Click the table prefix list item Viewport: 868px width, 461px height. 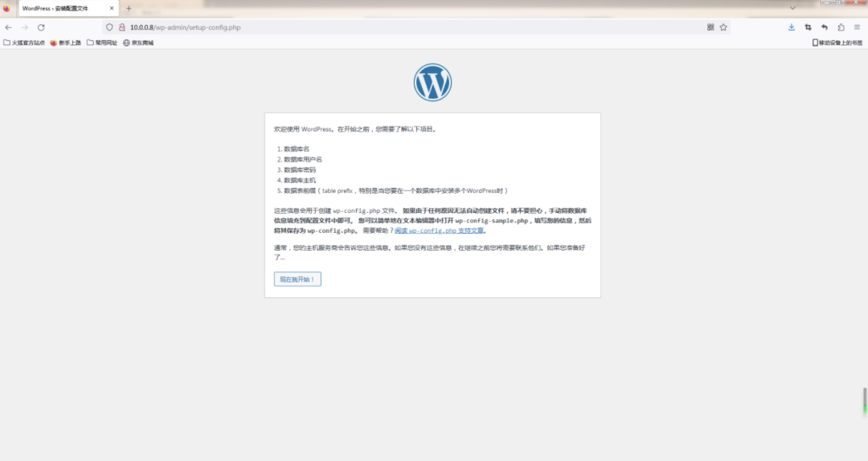[395, 190]
